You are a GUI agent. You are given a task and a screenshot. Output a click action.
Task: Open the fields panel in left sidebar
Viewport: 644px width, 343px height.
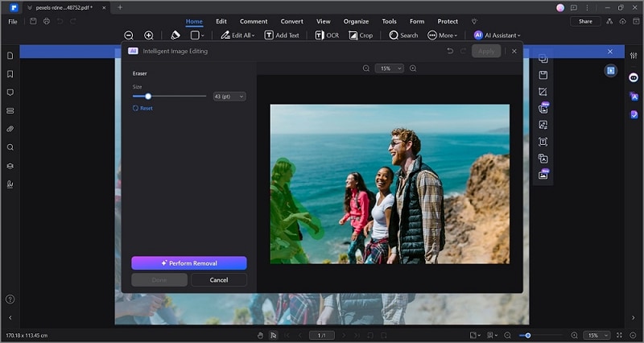click(10, 110)
